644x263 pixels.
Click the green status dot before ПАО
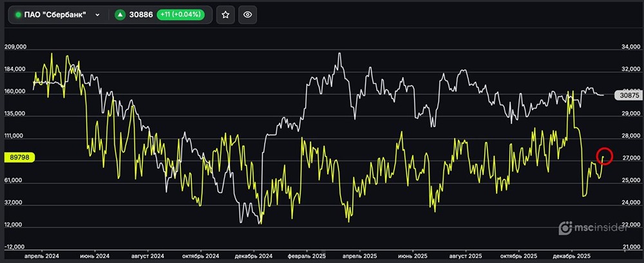click(x=18, y=15)
